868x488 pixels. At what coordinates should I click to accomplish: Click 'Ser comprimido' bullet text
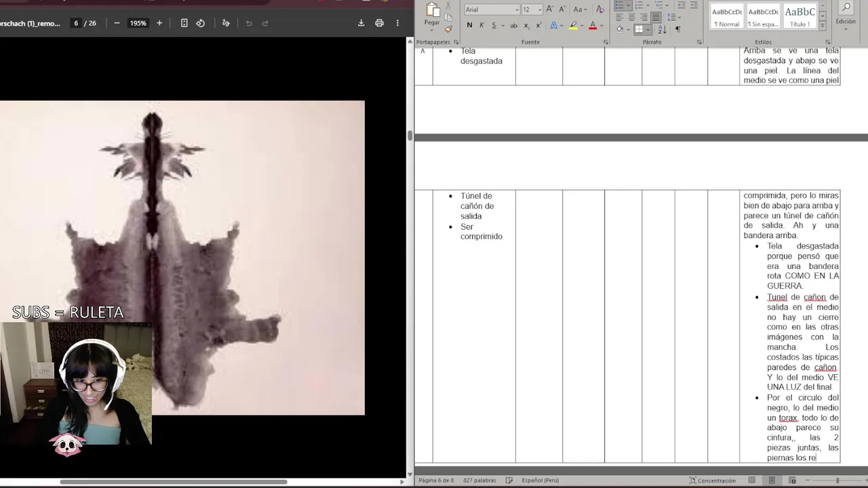pyautogui.click(x=481, y=232)
